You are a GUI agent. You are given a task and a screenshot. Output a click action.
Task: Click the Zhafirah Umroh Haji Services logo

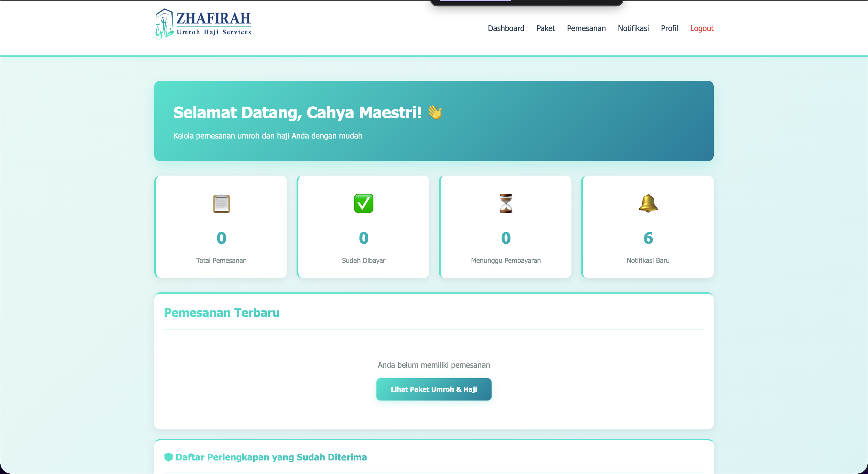click(x=203, y=24)
